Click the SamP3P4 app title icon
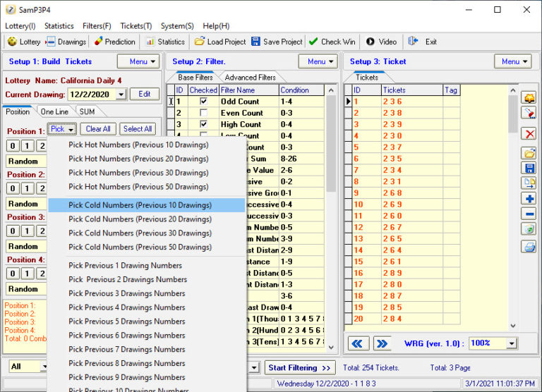Image resolution: width=542 pixels, height=392 pixels. (x=11, y=10)
